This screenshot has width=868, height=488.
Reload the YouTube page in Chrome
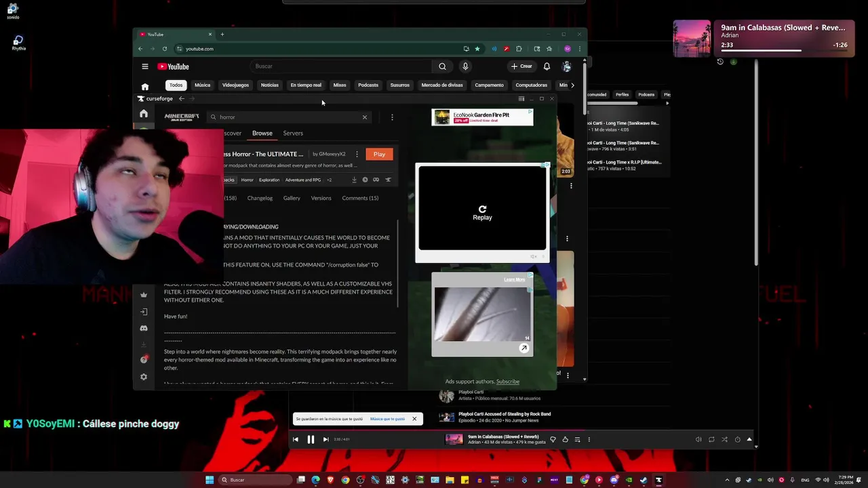point(164,49)
